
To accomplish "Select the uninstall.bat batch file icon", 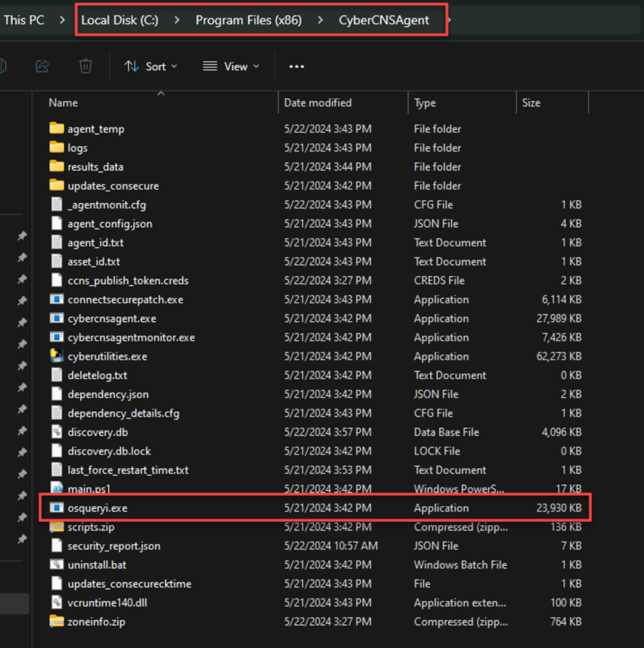I will pos(57,565).
